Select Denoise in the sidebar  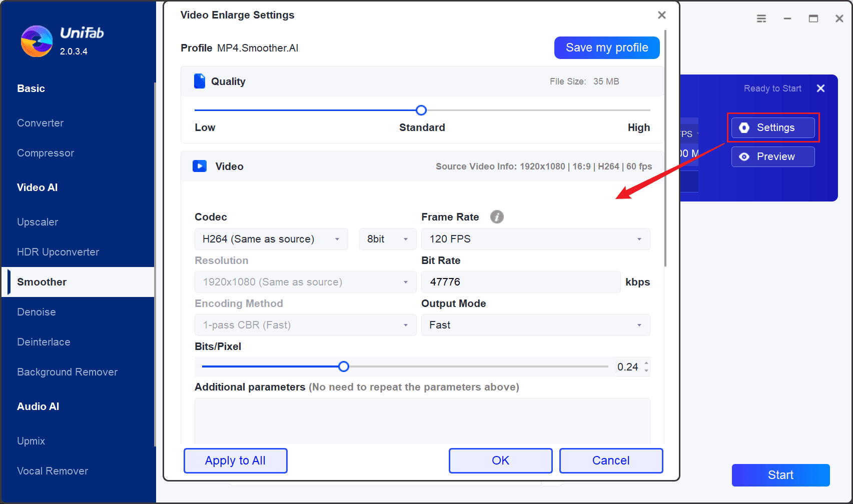37,312
